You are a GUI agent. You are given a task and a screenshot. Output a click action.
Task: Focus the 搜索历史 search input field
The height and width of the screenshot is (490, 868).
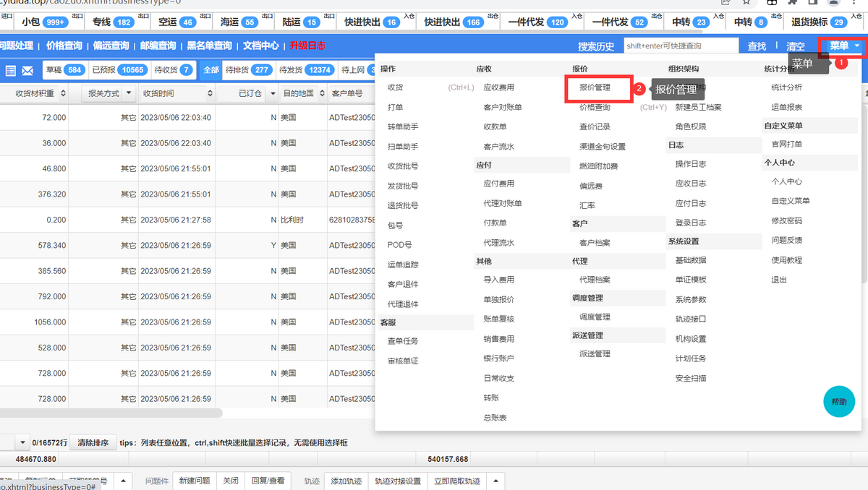pos(680,46)
